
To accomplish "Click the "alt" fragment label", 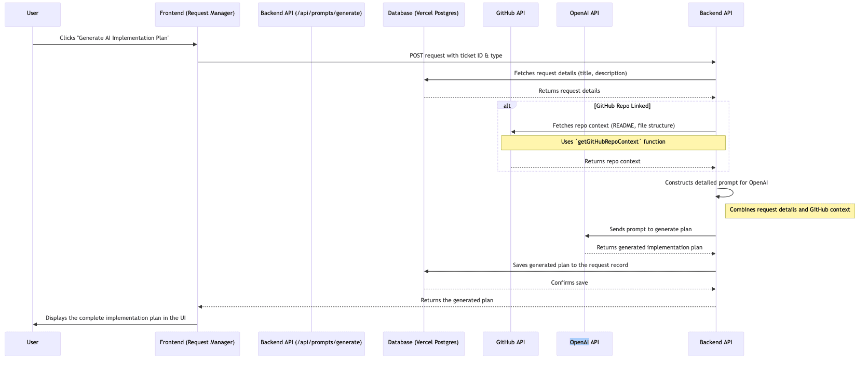I will (x=507, y=106).
